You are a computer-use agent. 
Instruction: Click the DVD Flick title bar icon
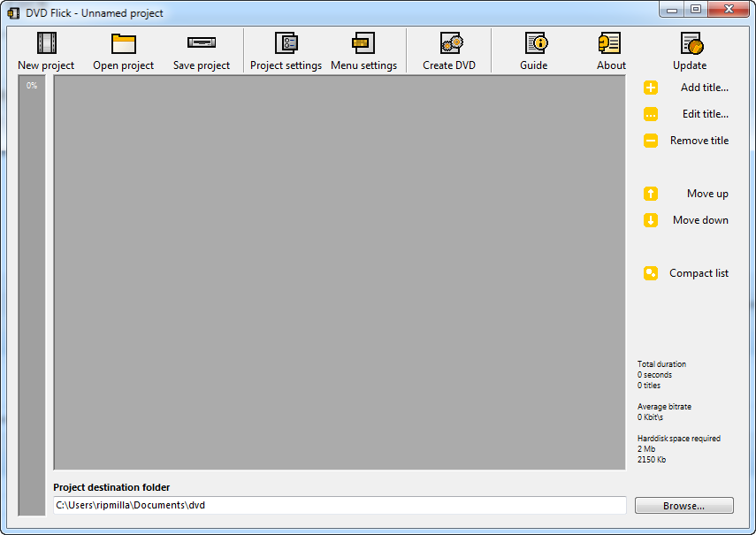(x=14, y=13)
